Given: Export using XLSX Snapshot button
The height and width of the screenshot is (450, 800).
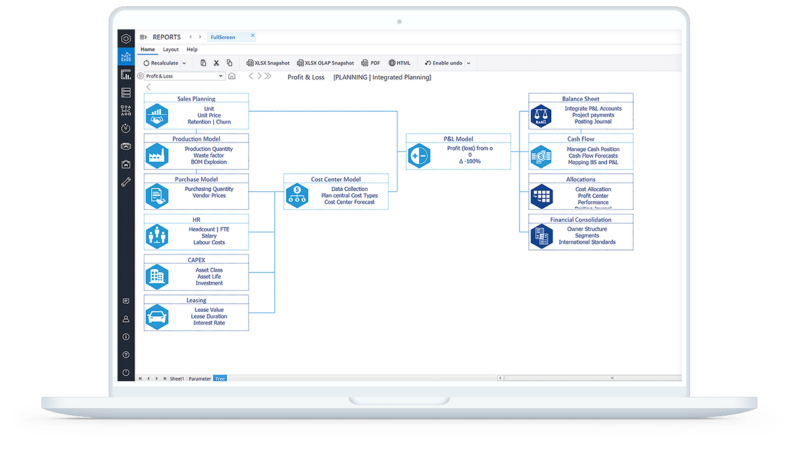Looking at the screenshot, I should (264, 63).
